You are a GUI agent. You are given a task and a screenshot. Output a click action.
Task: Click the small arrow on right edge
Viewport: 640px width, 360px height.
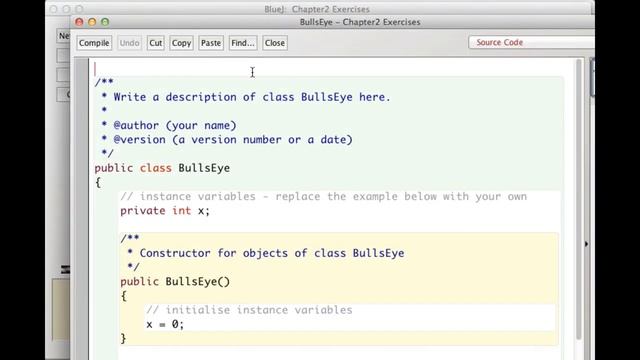pos(587,244)
